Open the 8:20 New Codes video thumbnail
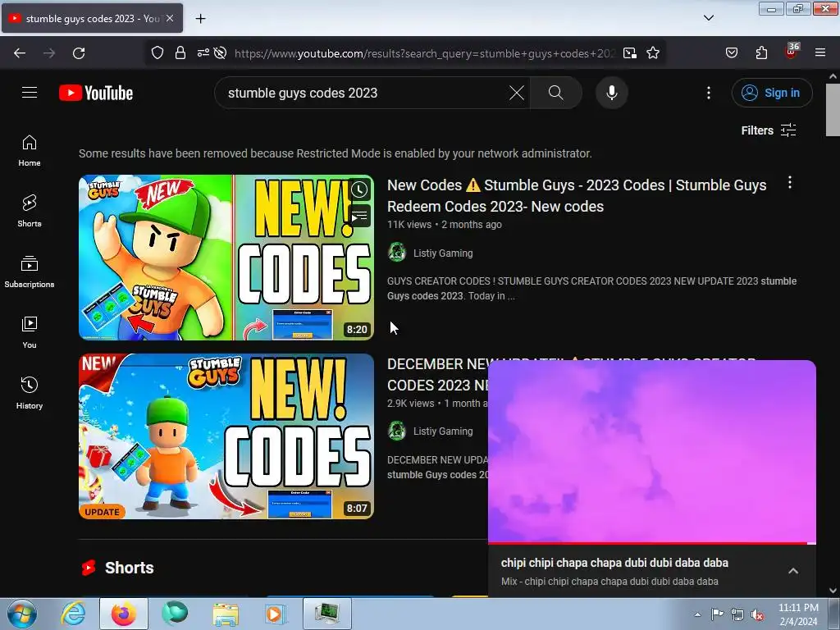 (x=226, y=257)
